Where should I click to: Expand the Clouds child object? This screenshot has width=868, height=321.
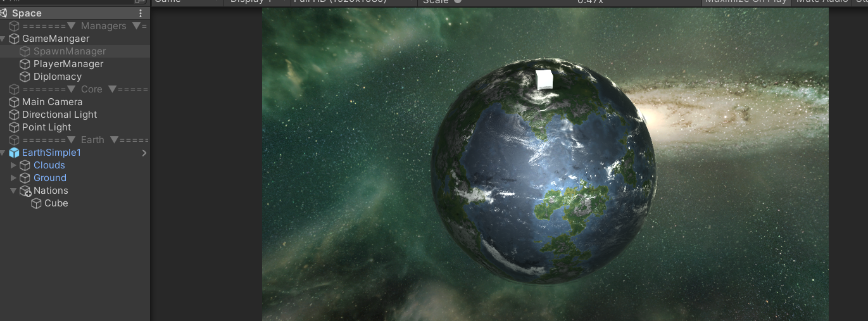pos(14,165)
